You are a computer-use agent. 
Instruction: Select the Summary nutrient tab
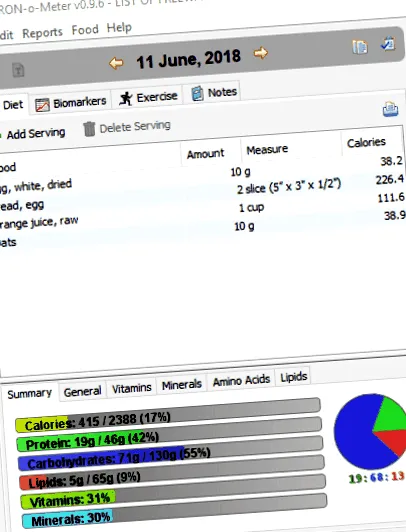[30, 394]
